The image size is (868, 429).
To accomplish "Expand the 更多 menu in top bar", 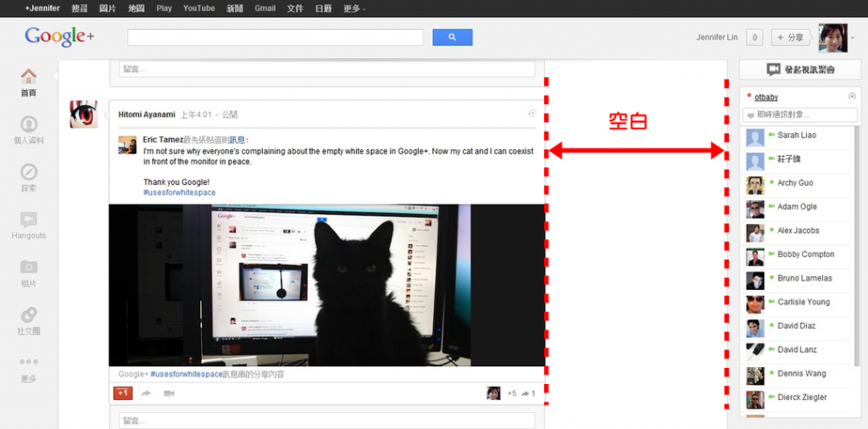I will pyautogui.click(x=353, y=8).
